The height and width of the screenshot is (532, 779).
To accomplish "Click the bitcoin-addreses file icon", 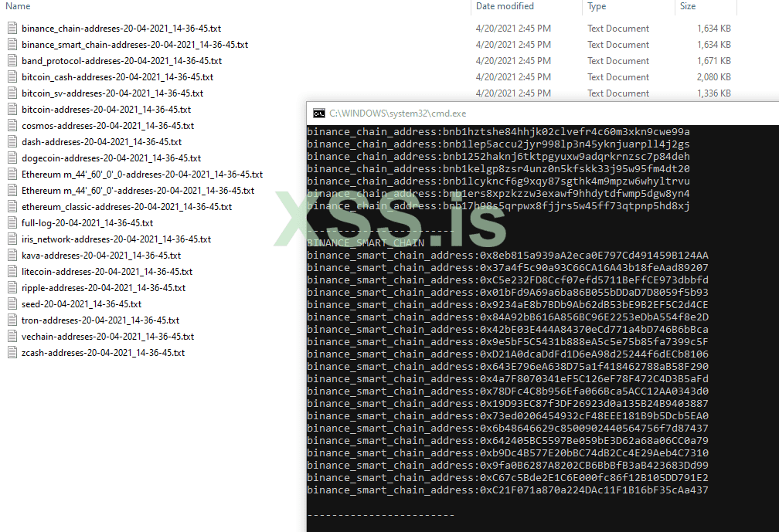I will (x=12, y=109).
